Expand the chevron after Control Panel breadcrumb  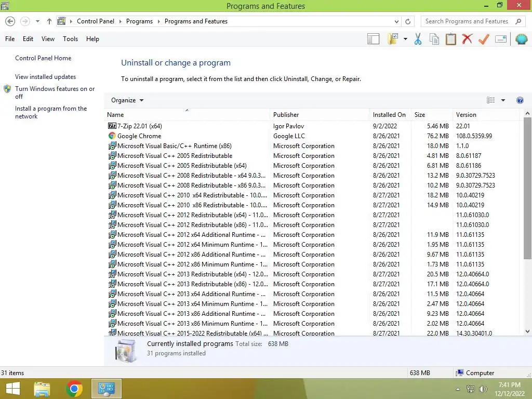[x=120, y=21]
